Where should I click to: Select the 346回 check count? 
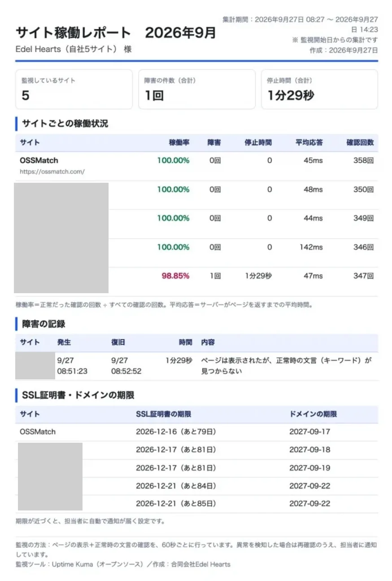tap(363, 247)
